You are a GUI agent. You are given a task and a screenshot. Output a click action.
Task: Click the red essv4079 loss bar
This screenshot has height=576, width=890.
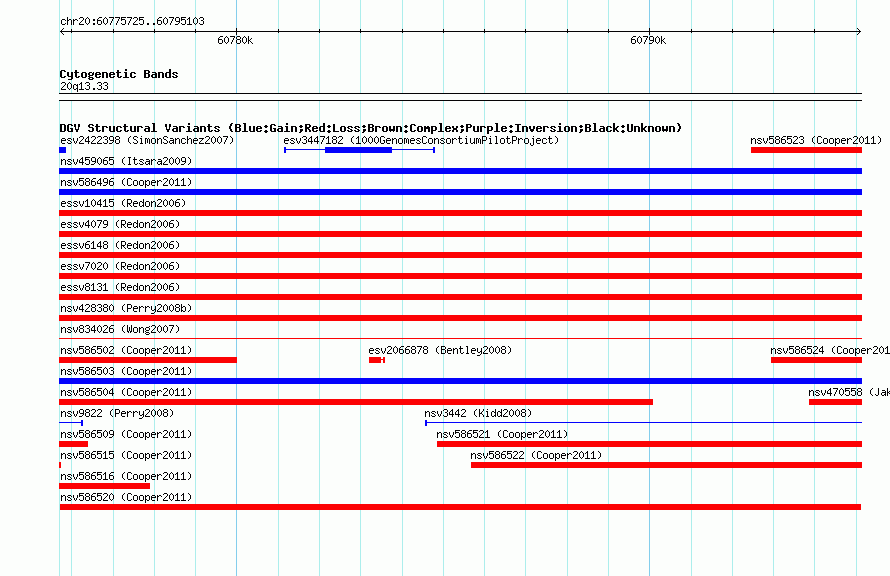tap(460, 234)
